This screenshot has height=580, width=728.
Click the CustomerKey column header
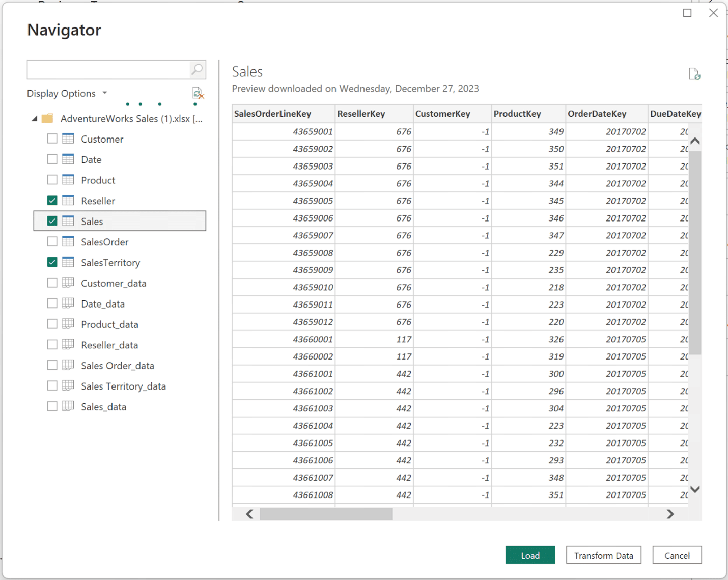pyautogui.click(x=453, y=114)
